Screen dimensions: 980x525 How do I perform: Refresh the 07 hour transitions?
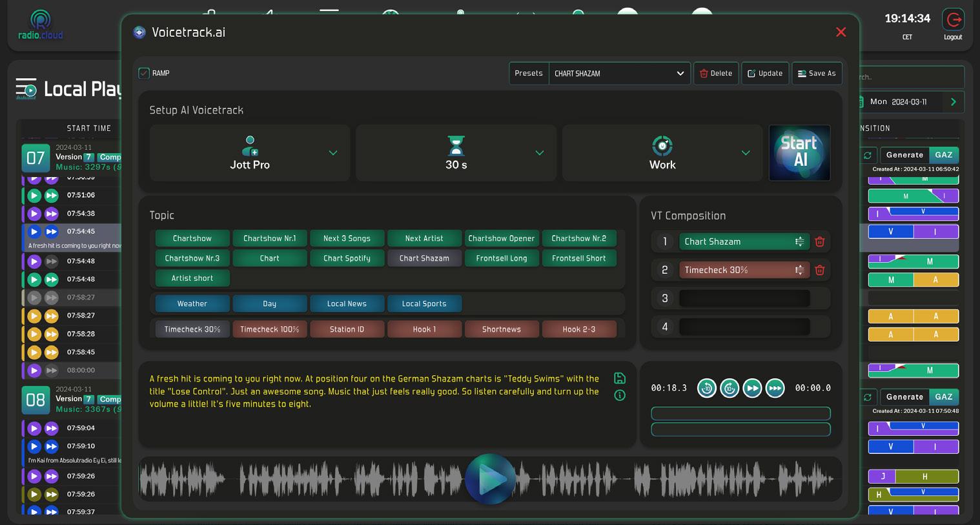point(868,155)
